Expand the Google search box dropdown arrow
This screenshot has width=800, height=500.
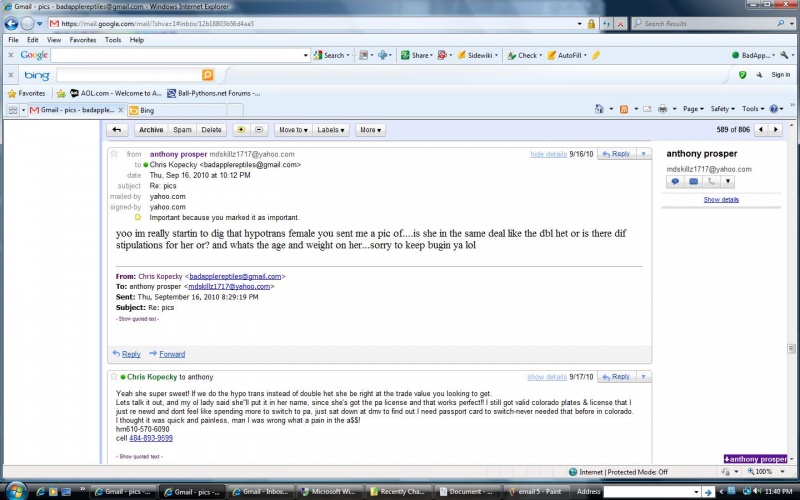coord(306,55)
